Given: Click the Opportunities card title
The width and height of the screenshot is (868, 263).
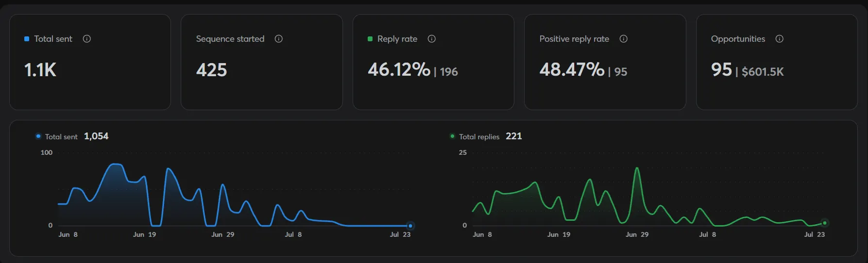Looking at the screenshot, I should 738,39.
